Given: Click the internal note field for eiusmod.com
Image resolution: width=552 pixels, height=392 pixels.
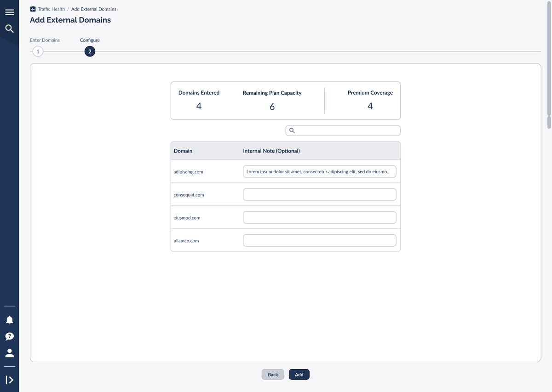Looking at the screenshot, I should pos(319,217).
